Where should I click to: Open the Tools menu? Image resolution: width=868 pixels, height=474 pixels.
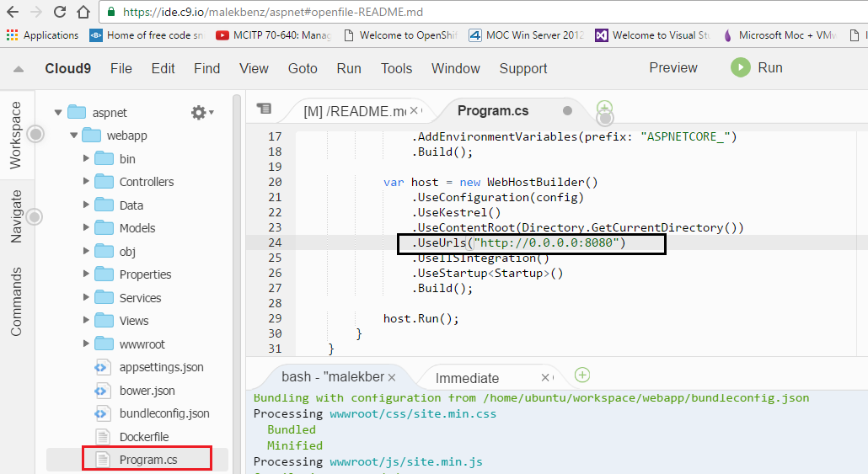[396, 68]
